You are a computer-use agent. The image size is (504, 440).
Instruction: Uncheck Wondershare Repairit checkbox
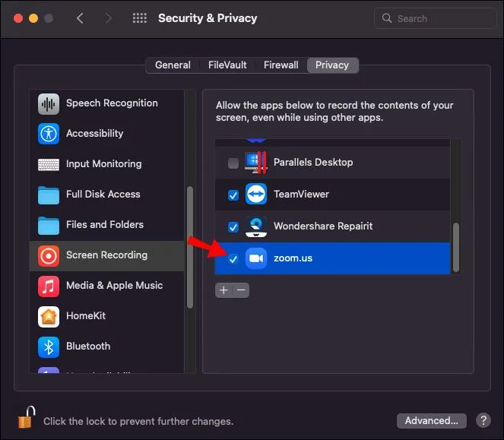233,227
